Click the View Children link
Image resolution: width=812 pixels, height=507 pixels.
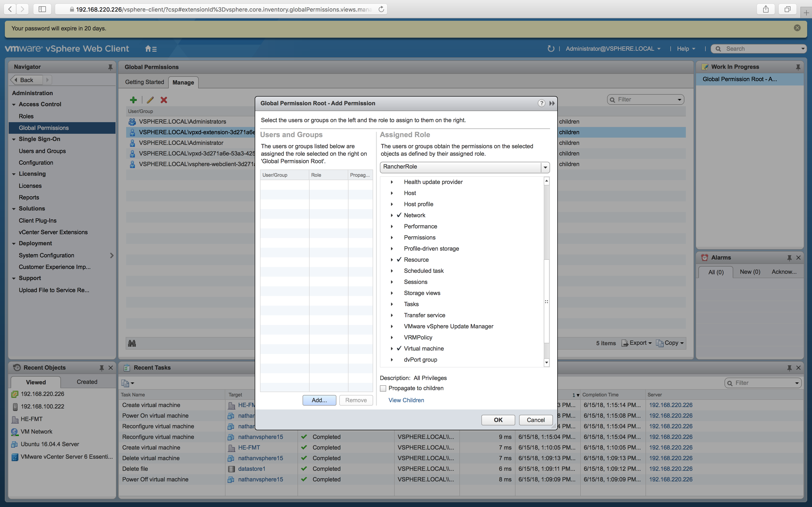[406, 400]
